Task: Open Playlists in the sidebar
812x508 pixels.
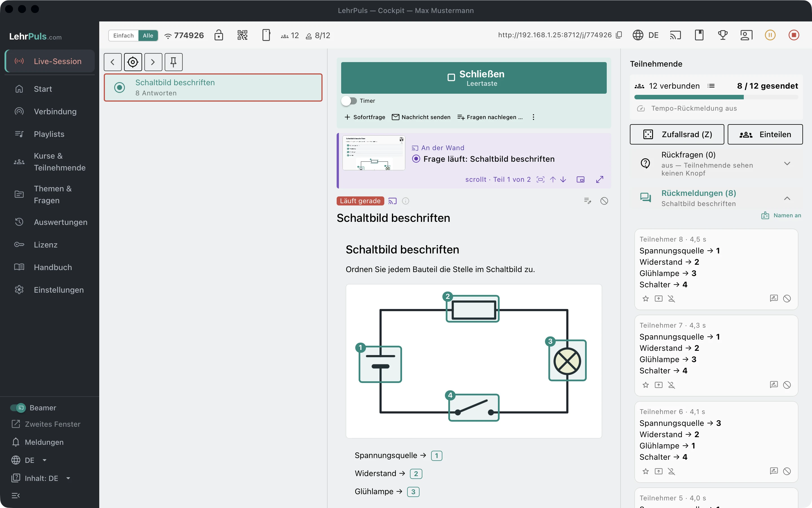Action: 50,134
